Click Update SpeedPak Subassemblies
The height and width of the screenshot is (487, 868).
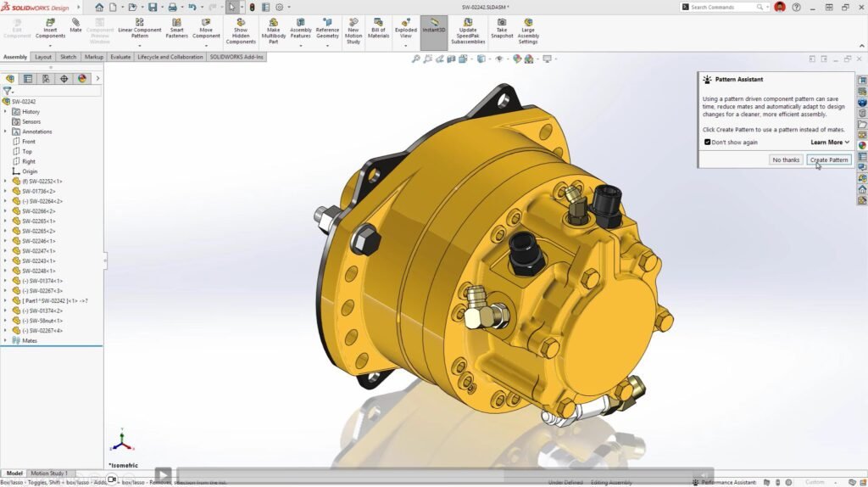coord(468,31)
